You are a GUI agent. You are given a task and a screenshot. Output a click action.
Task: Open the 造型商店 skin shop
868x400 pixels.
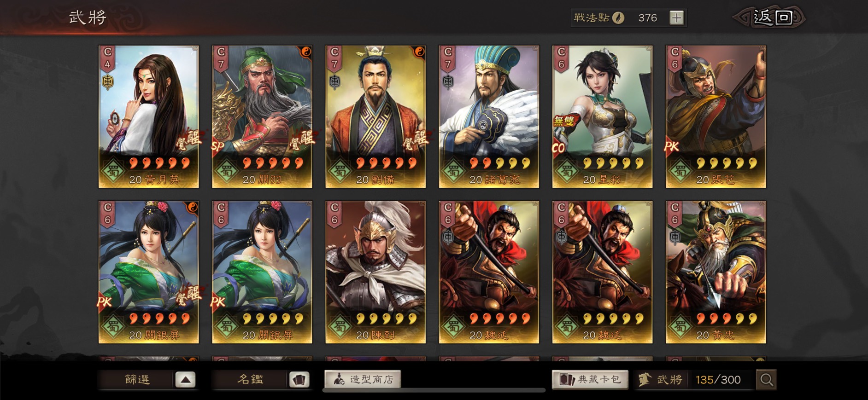(x=363, y=379)
